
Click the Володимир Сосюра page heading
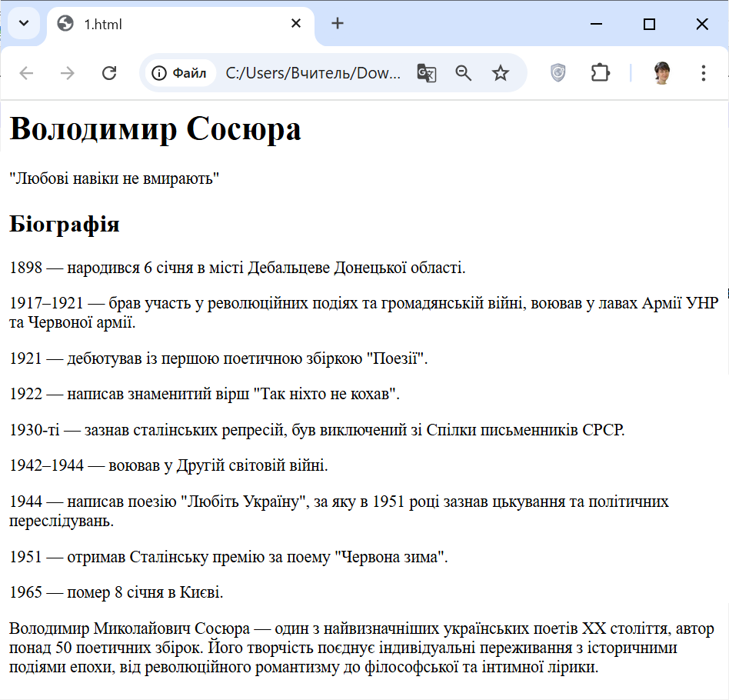pos(155,129)
